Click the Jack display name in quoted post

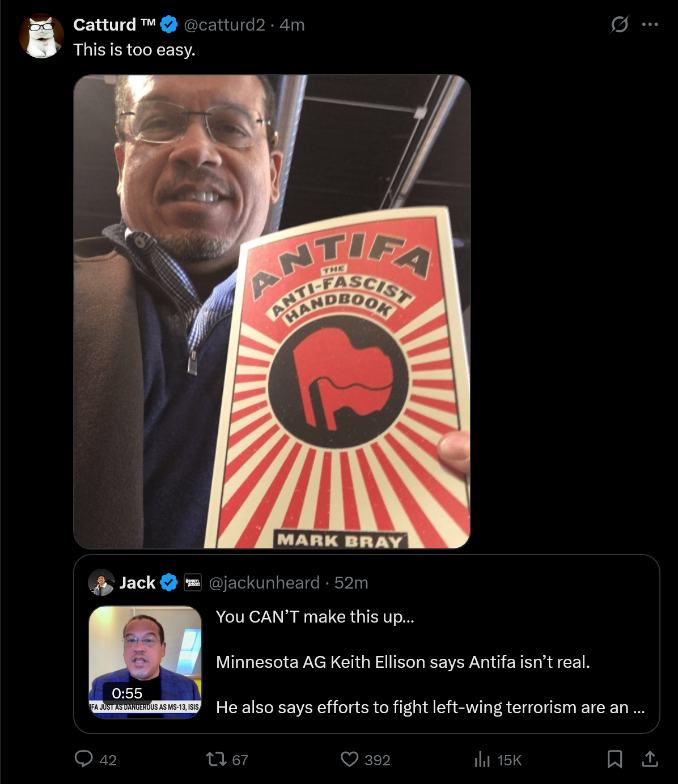(137, 582)
